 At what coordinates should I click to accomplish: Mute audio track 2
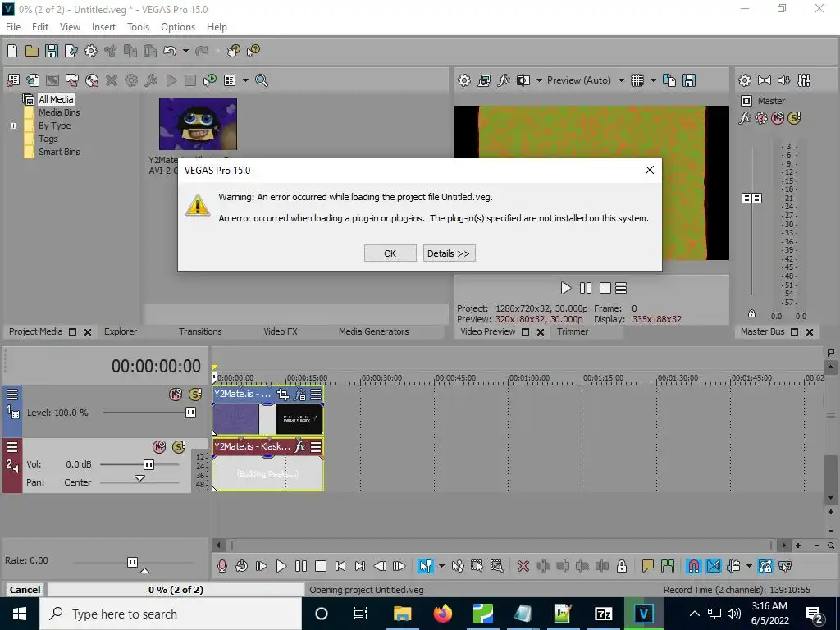coord(159,447)
